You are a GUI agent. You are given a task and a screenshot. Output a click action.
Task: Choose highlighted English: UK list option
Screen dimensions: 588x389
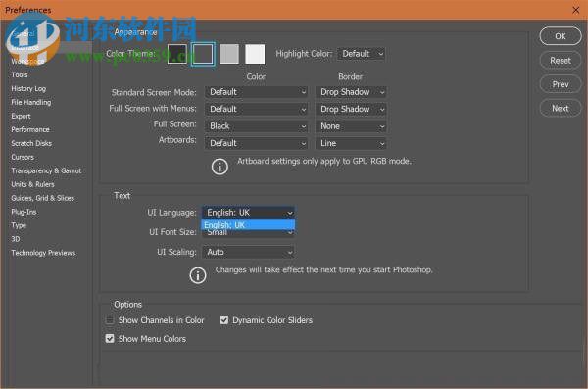[x=248, y=225]
